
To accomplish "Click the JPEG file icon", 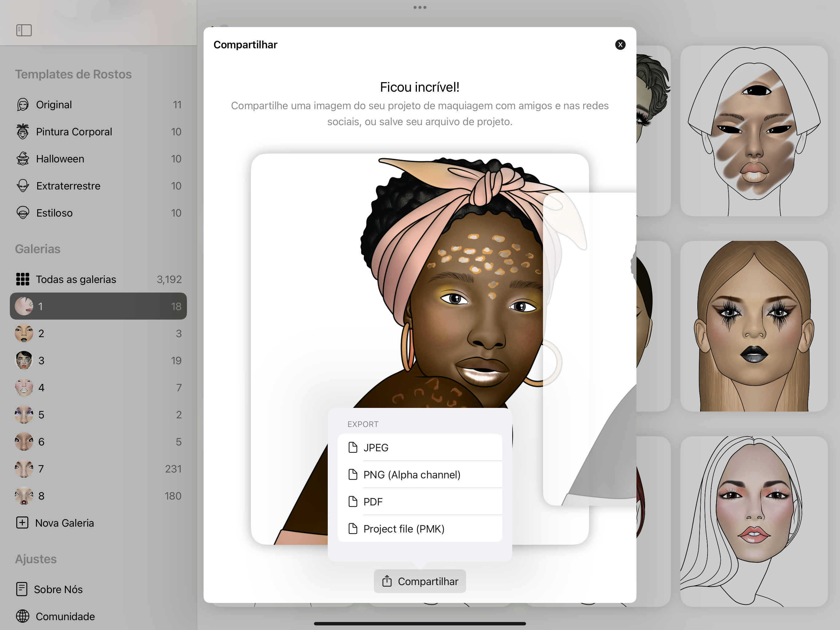I will tap(353, 447).
